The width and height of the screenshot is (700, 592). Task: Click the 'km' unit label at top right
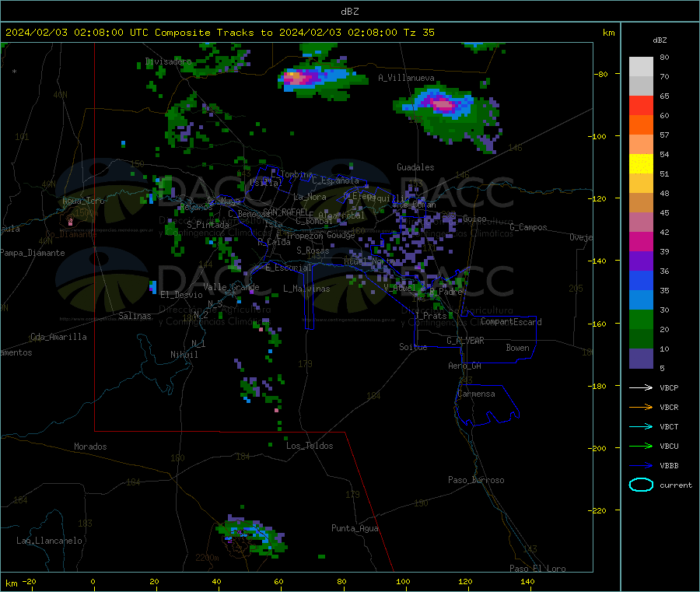[x=608, y=33]
